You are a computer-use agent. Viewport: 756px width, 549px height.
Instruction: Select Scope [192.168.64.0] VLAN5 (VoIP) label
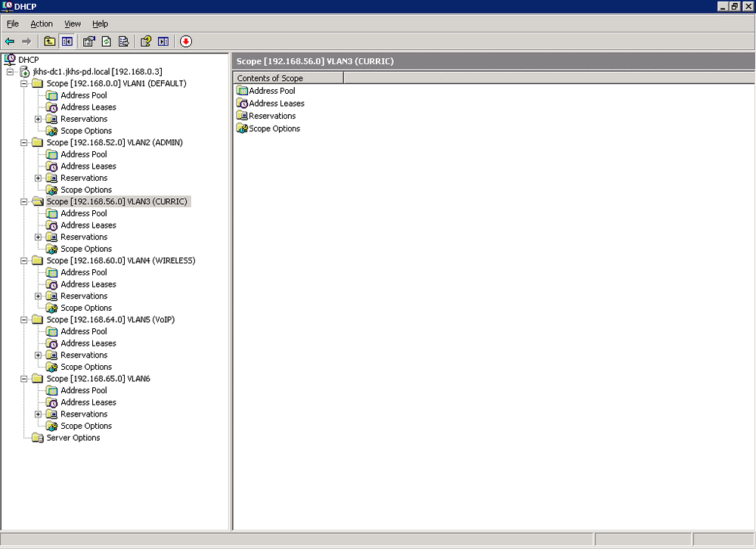point(110,320)
